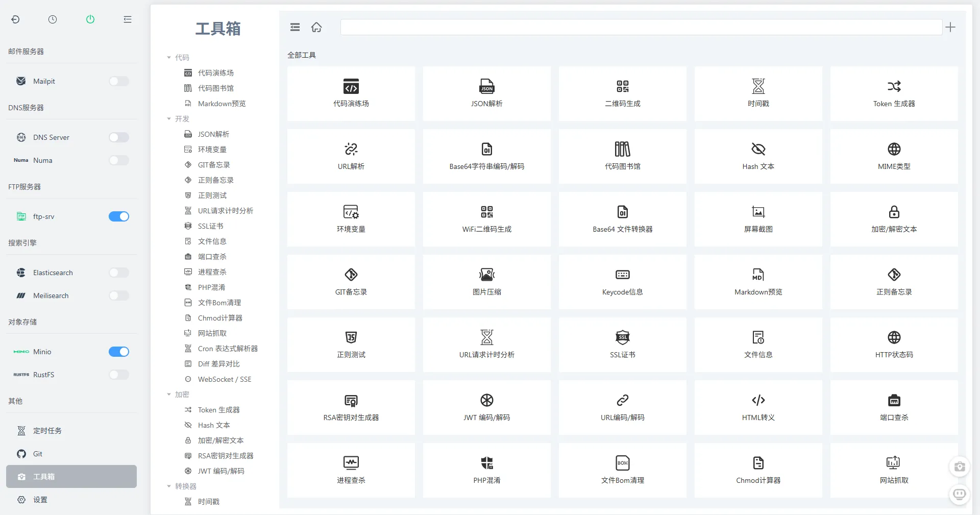Collapse the 开发 tree group
The height and width of the screenshot is (515, 980).
169,119
